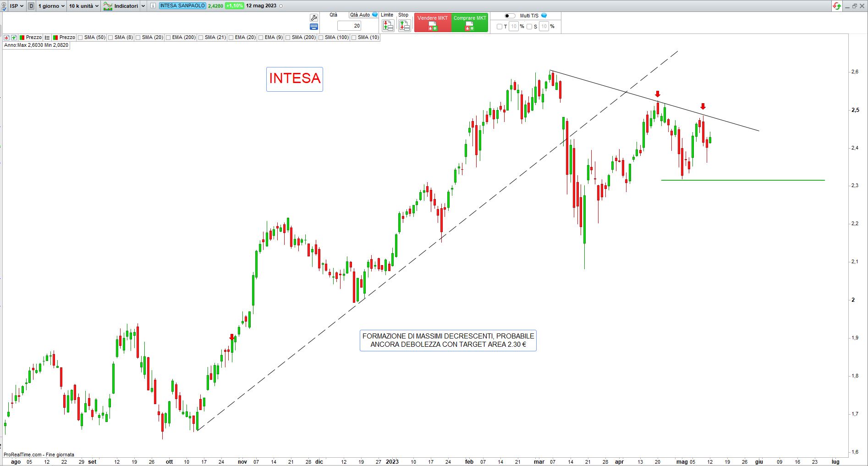The height and width of the screenshot is (466, 868).
Task: Click the feb label on the time axis
Action: point(469,462)
